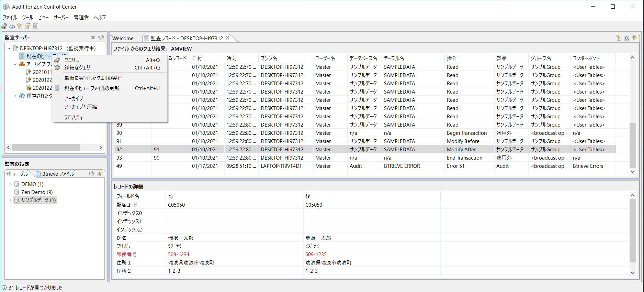The width and height of the screenshot is (644, 292).
Task: Click the refresh view file toolbar icon
Action: (x=36, y=26)
